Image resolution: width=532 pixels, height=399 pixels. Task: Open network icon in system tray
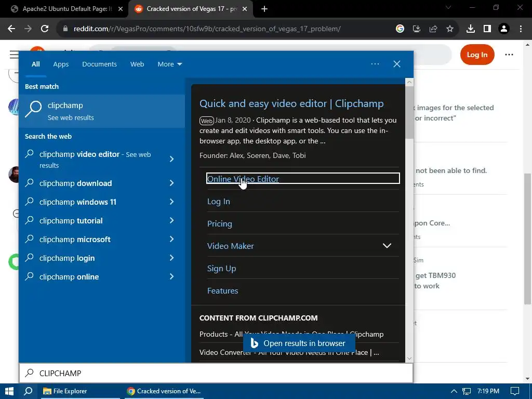[467, 392]
